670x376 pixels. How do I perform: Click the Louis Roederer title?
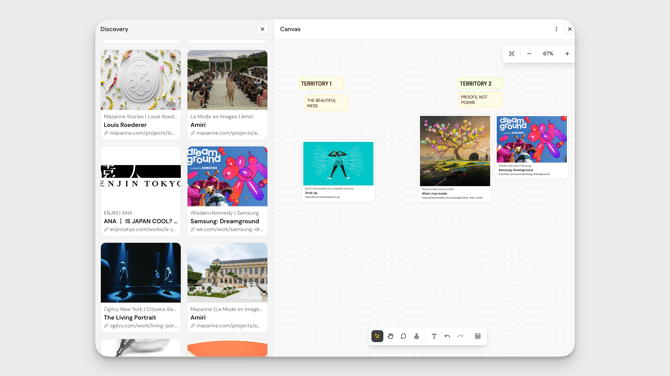125,125
